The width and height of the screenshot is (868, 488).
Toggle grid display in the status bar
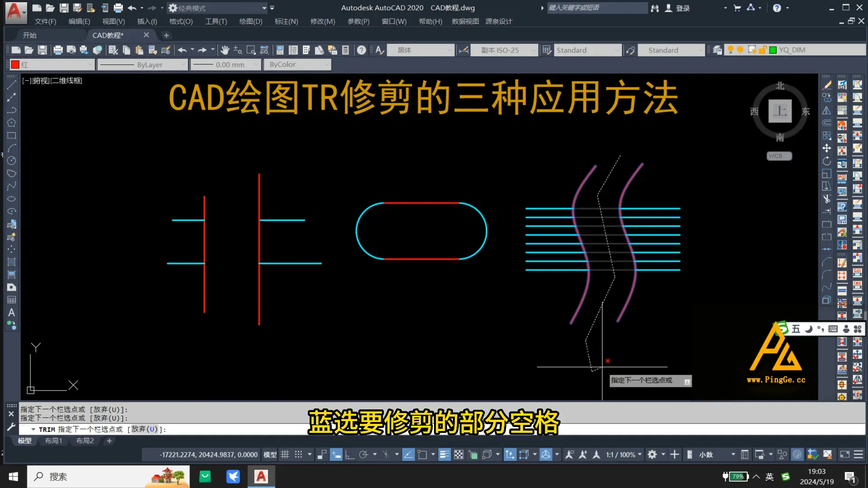(x=285, y=455)
